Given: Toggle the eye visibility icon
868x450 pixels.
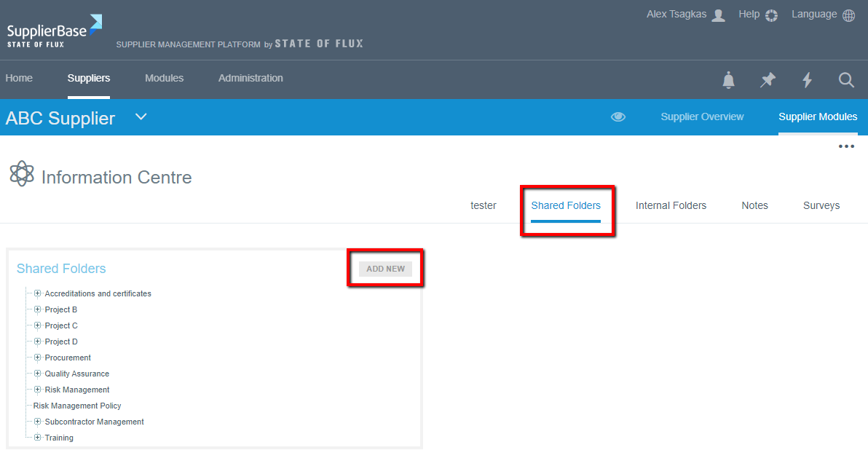Looking at the screenshot, I should 618,117.
